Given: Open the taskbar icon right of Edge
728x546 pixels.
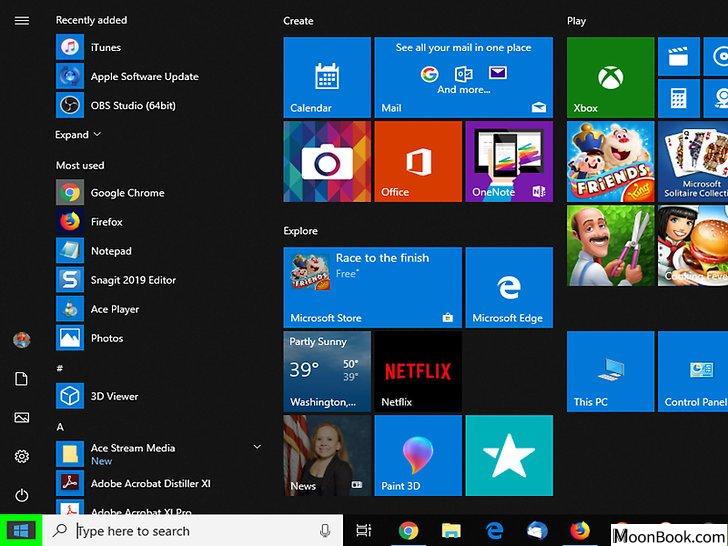Looking at the screenshot, I should 537,530.
